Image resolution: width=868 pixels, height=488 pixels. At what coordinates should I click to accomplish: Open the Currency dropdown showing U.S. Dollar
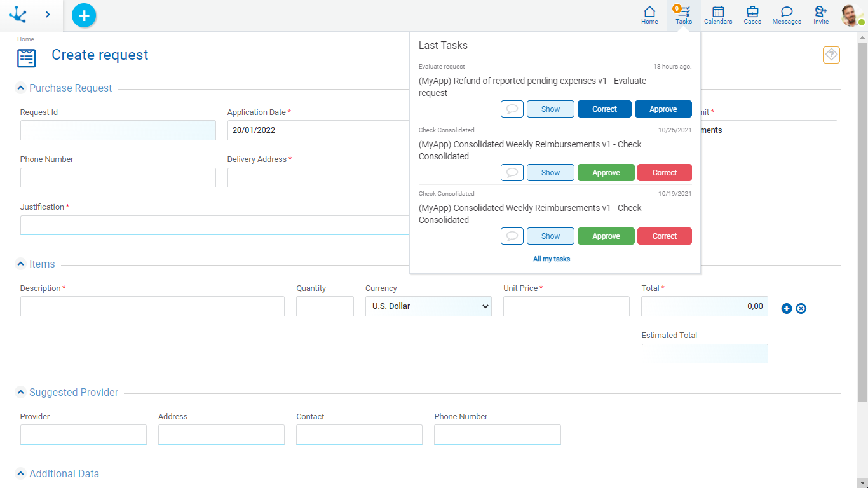428,306
